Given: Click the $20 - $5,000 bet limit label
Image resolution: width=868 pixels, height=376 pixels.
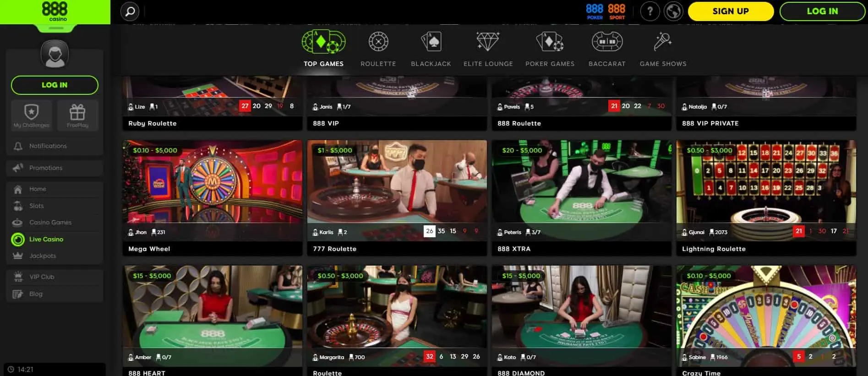Looking at the screenshot, I should click(x=522, y=151).
